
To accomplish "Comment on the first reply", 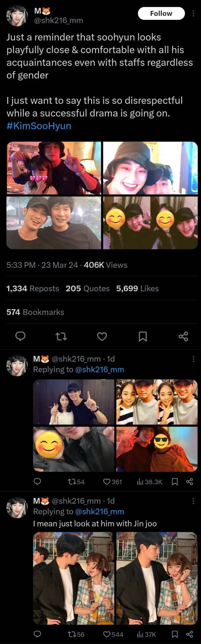I will (37, 482).
